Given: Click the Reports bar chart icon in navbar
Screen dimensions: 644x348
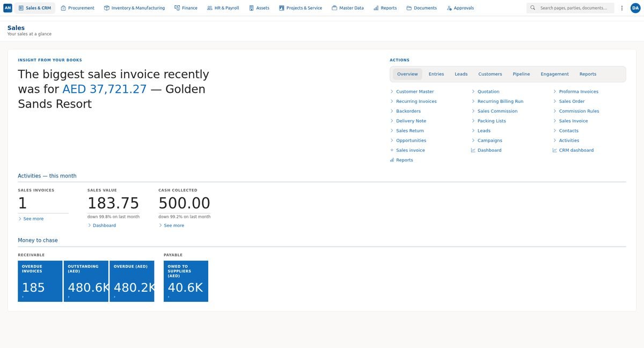Looking at the screenshot, I should [376, 8].
